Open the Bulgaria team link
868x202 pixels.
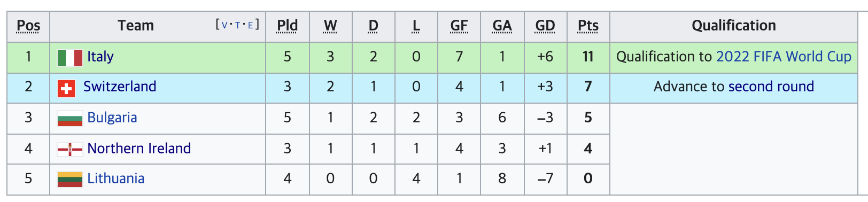click(x=112, y=118)
